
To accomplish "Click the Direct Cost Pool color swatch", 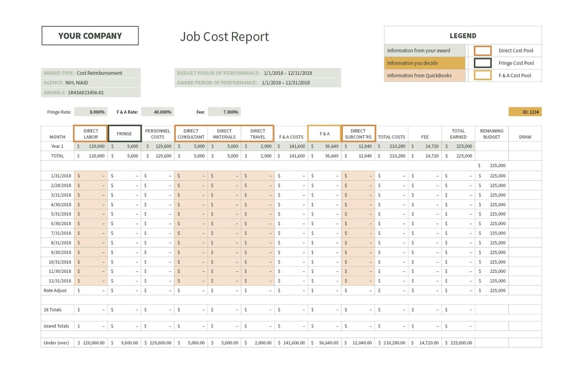I will [x=482, y=50].
